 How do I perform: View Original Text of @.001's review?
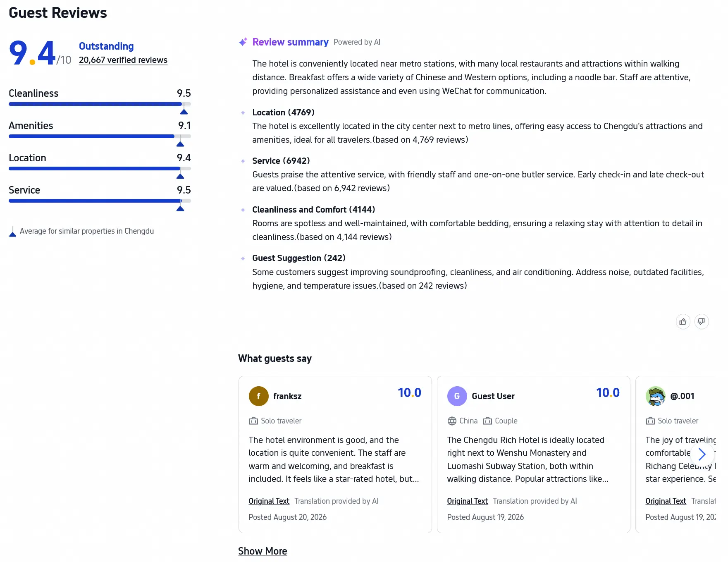tap(666, 501)
